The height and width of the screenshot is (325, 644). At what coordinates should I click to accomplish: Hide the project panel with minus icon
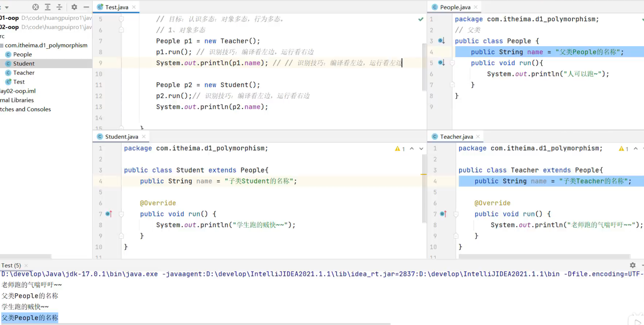tap(86, 7)
